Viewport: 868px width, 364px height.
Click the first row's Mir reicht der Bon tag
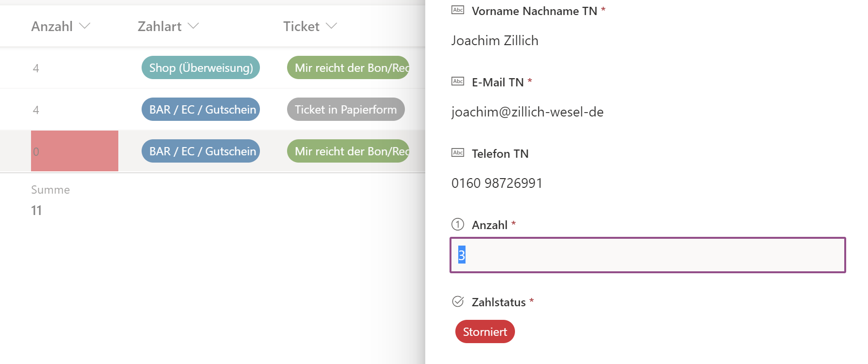[348, 68]
